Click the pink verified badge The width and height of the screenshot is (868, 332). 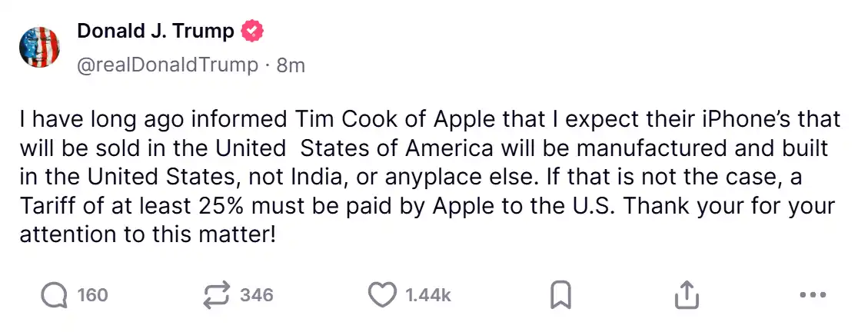coord(253,32)
